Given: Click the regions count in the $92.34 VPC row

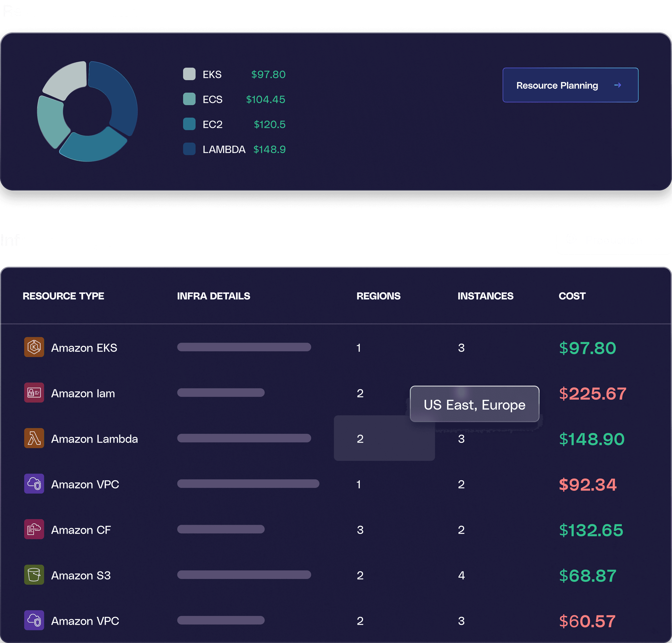Looking at the screenshot, I should [359, 485].
